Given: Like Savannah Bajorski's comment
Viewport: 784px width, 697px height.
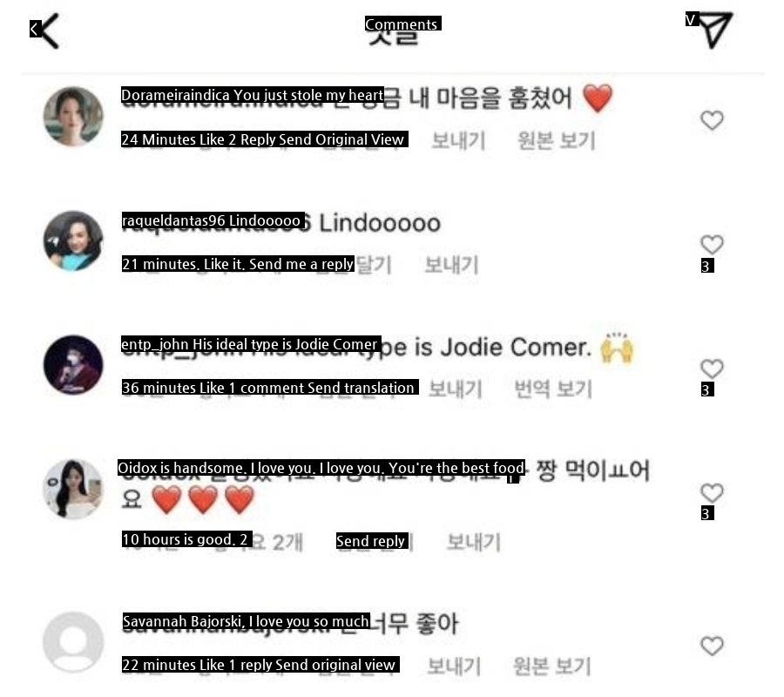Looking at the screenshot, I should coord(712,646).
